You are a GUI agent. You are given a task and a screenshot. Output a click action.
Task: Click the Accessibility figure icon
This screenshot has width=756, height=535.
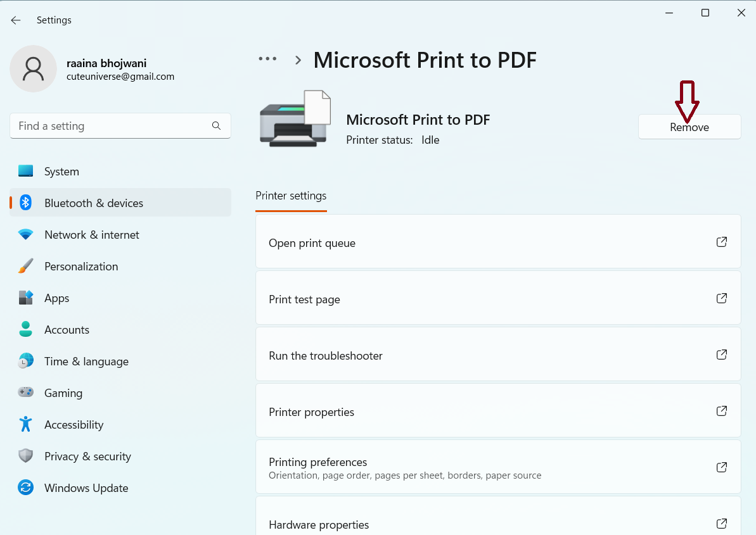25,424
